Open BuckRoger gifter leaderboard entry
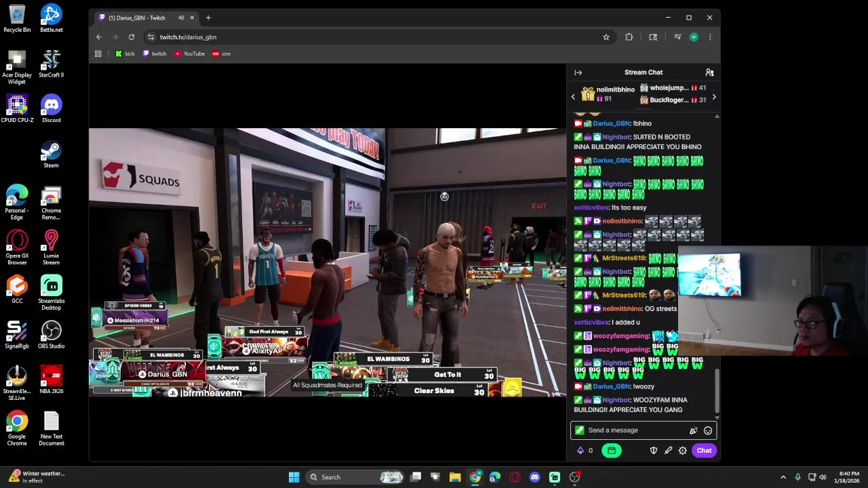The width and height of the screenshot is (868, 488). tap(673, 100)
